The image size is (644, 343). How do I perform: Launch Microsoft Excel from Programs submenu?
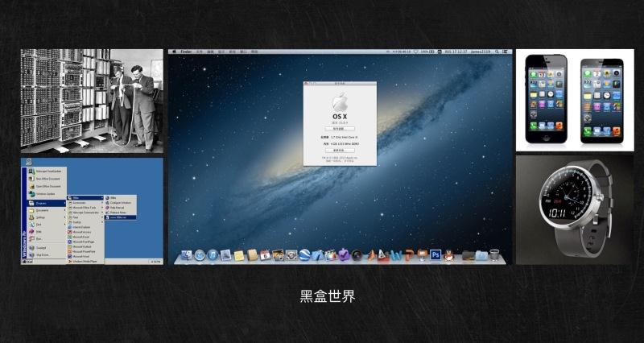pos(85,237)
